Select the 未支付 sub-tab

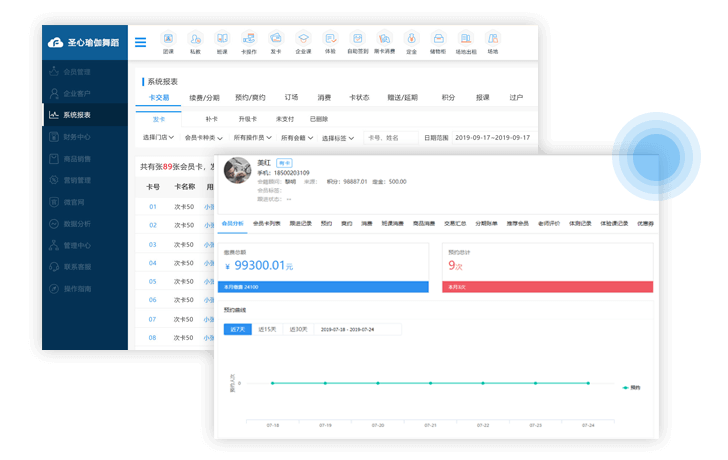pos(285,119)
